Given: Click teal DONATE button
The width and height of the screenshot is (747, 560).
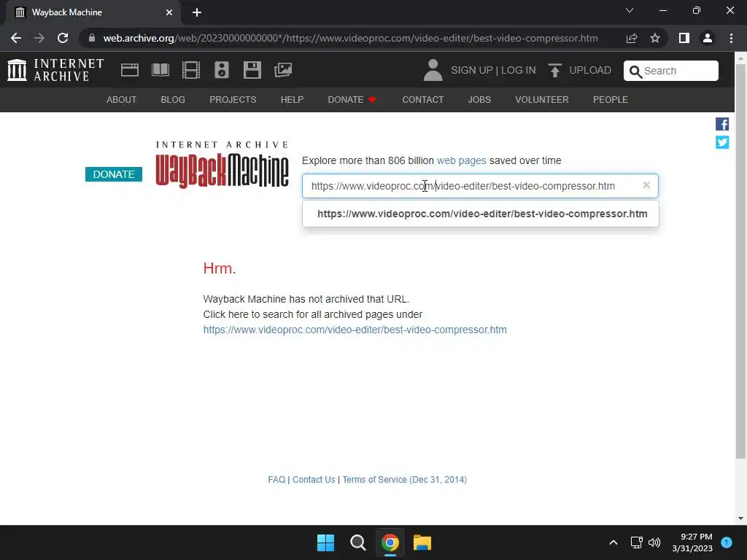Looking at the screenshot, I should pos(113,174).
